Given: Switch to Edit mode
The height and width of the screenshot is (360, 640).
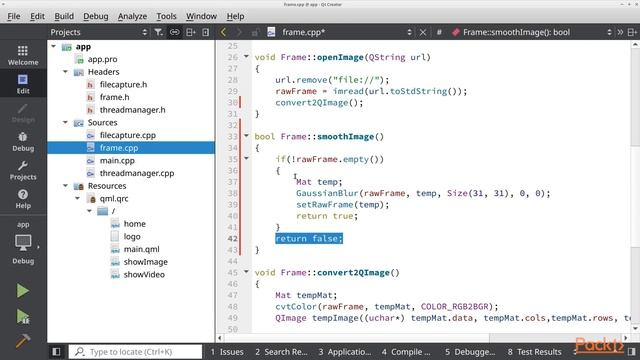Looking at the screenshot, I should [23, 84].
